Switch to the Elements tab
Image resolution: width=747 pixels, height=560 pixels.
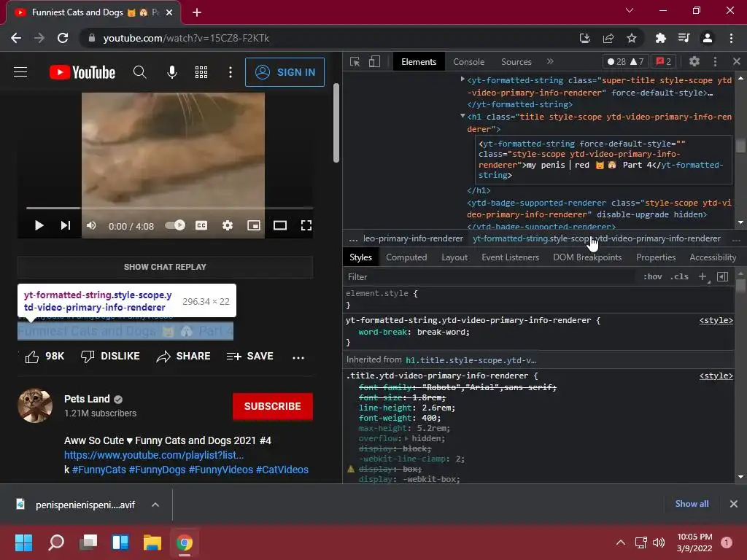[x=419, y=62]
